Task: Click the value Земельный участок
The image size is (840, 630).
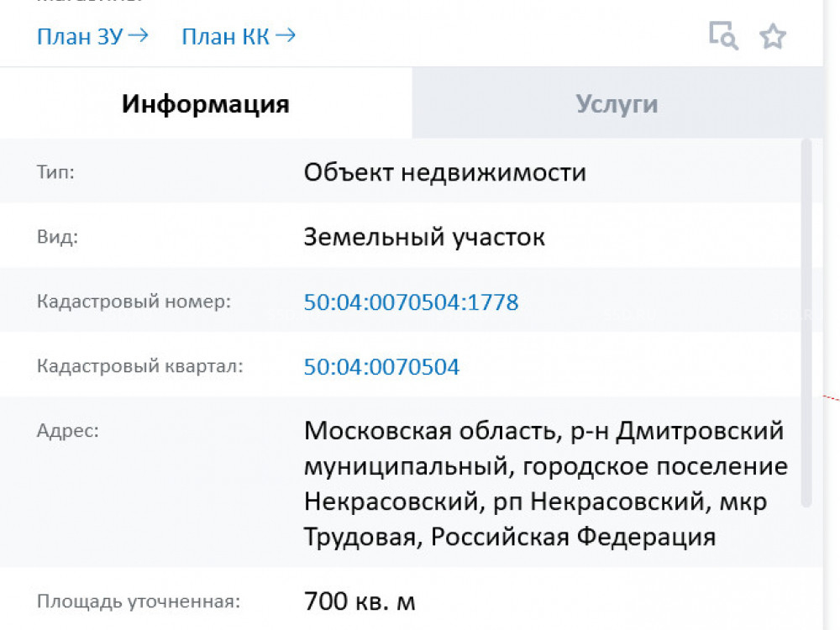Action: click(x=424, y=237)
